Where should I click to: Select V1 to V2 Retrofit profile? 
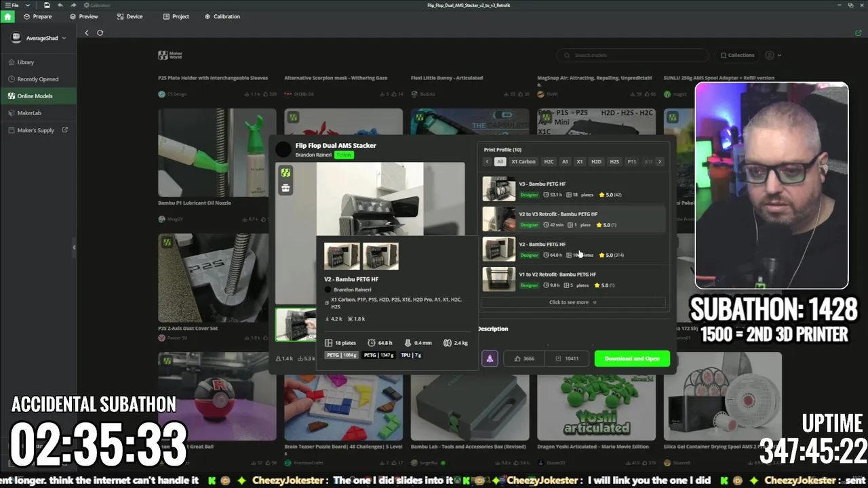point(574,279)
